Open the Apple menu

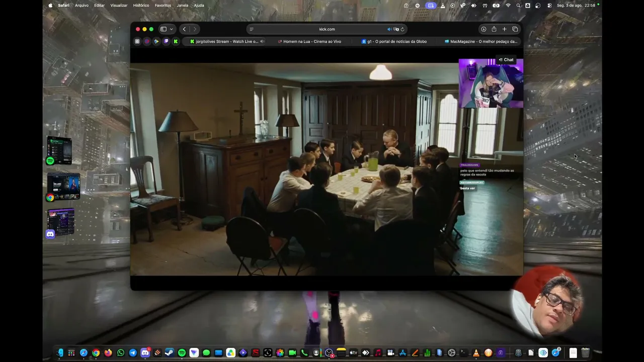click(x=50, y=6)
